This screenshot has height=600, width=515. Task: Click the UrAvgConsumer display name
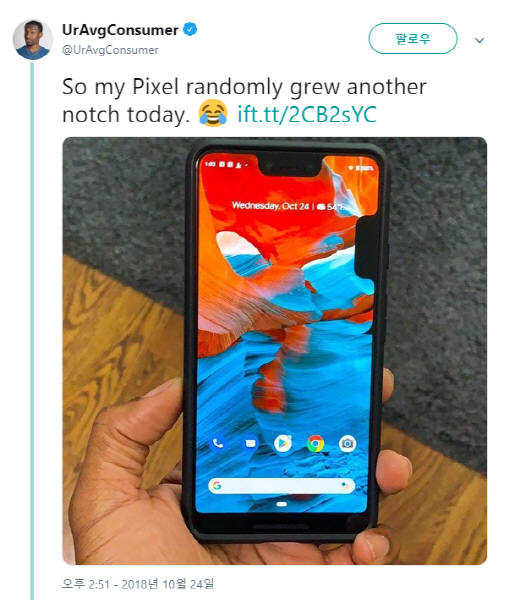click(120, 30)
